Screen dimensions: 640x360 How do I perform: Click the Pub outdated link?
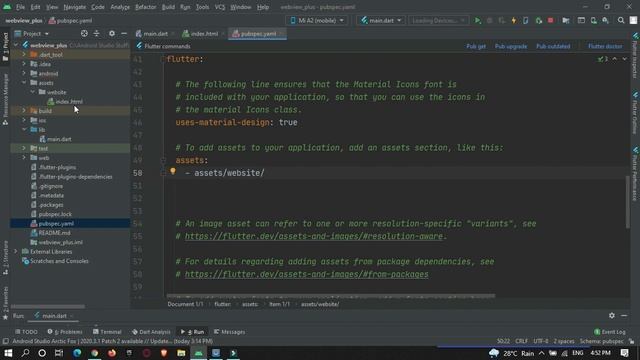(x=553, y=46)
